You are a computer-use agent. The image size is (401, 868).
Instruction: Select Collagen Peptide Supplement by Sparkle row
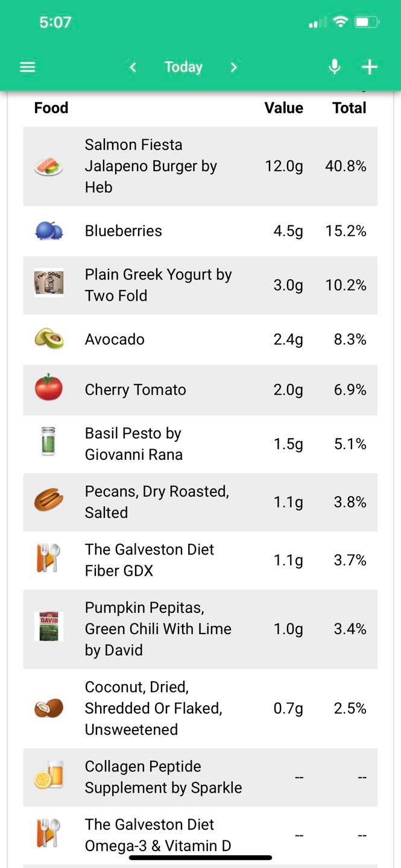(200, 778)
